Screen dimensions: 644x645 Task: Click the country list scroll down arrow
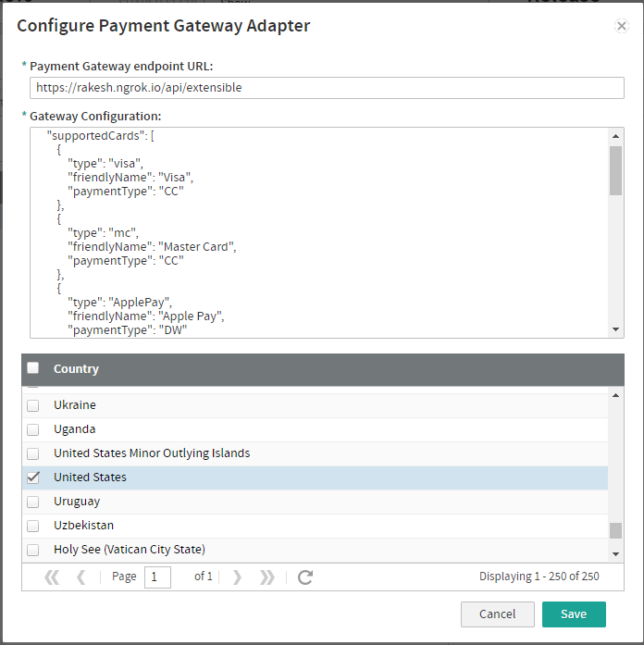615,554
